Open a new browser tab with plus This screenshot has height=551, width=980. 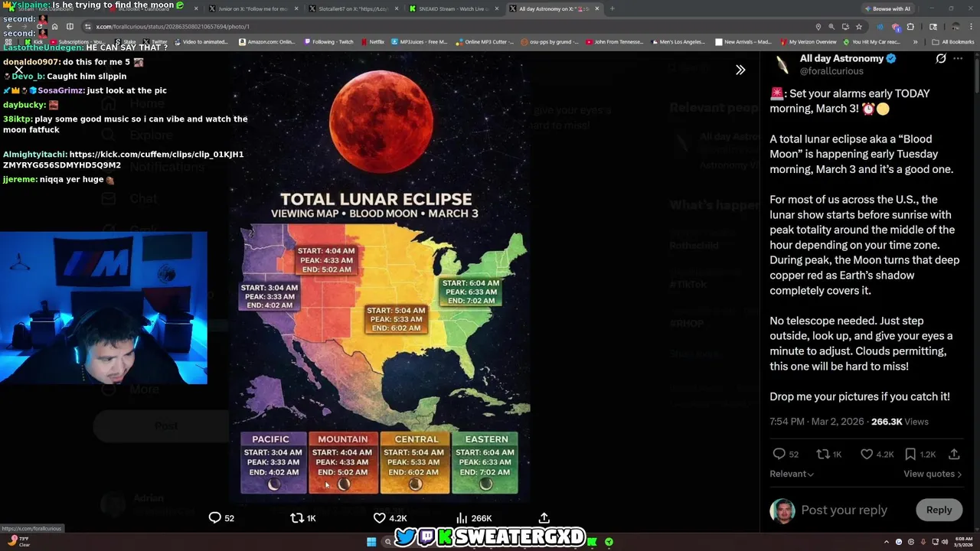tap(612, 8)
